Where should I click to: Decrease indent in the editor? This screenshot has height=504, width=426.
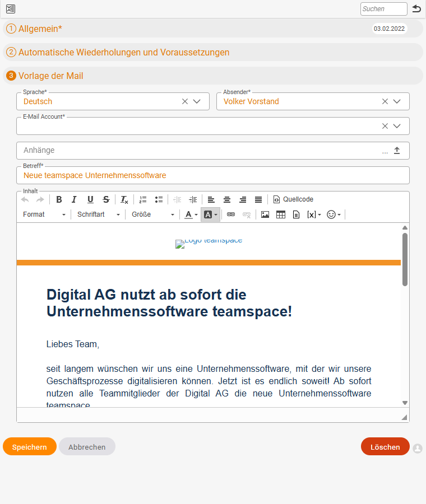click(177, 199)
